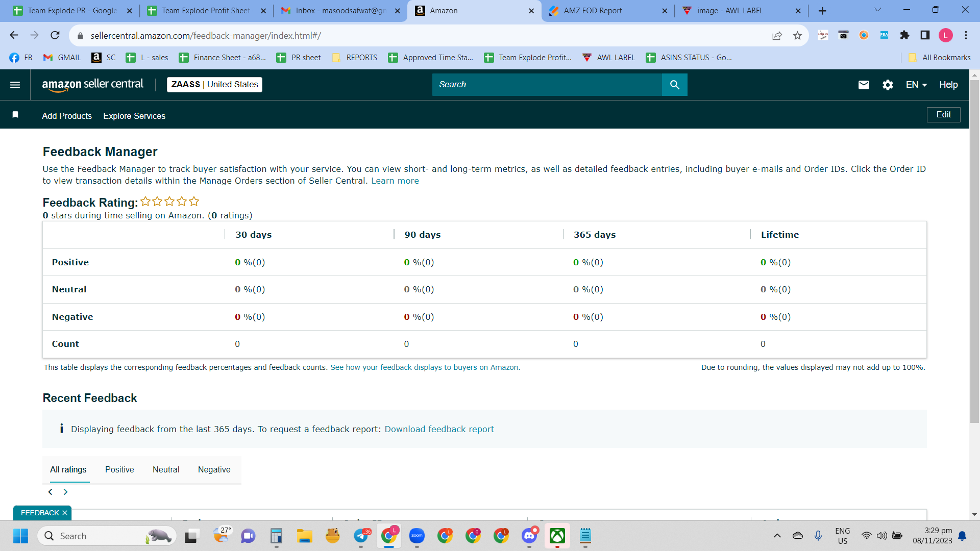Close the Amazon browser tab
980x551 pixels.
531,11
